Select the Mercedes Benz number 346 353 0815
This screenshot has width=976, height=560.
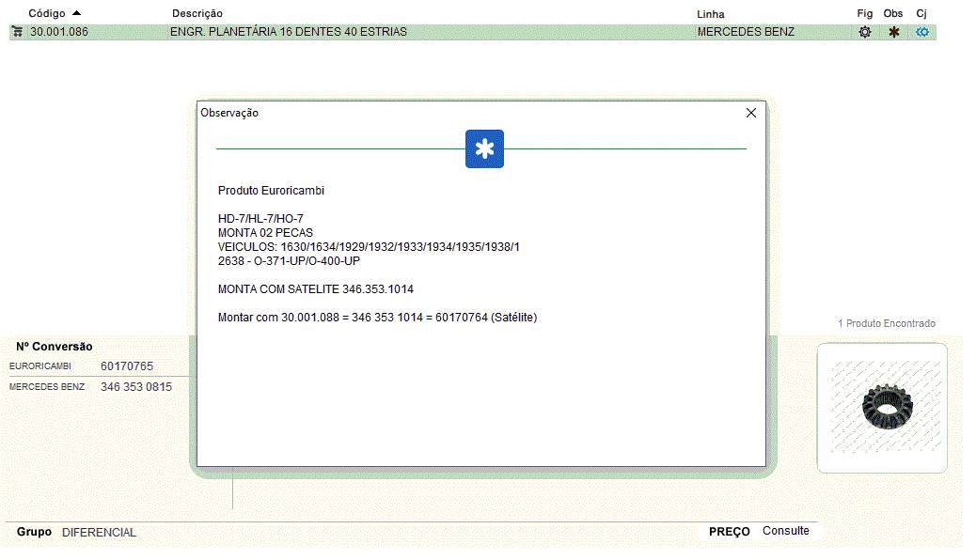pos(136,387)
